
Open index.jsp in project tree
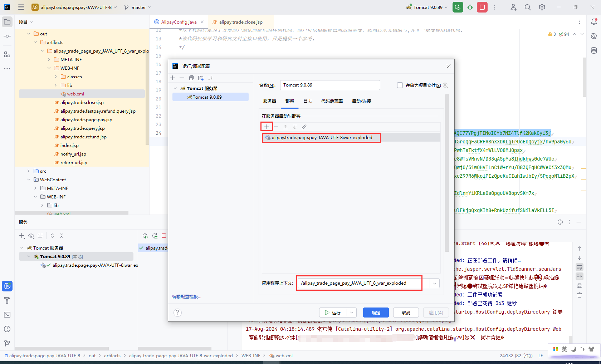[69, 146]
